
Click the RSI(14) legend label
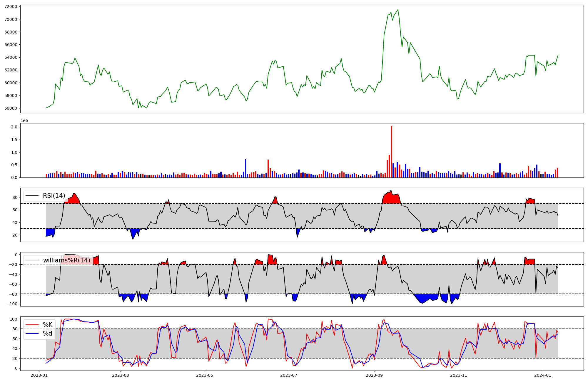point(54,196)
